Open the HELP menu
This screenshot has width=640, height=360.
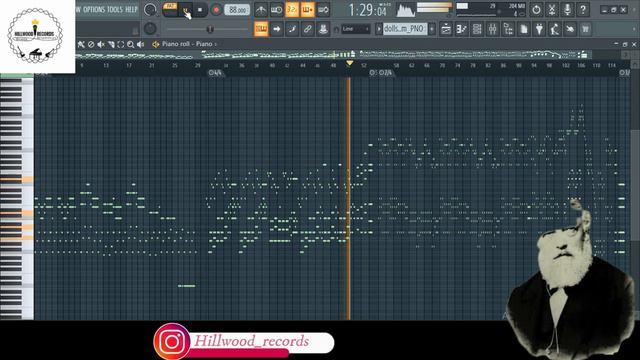click(131, 9)
